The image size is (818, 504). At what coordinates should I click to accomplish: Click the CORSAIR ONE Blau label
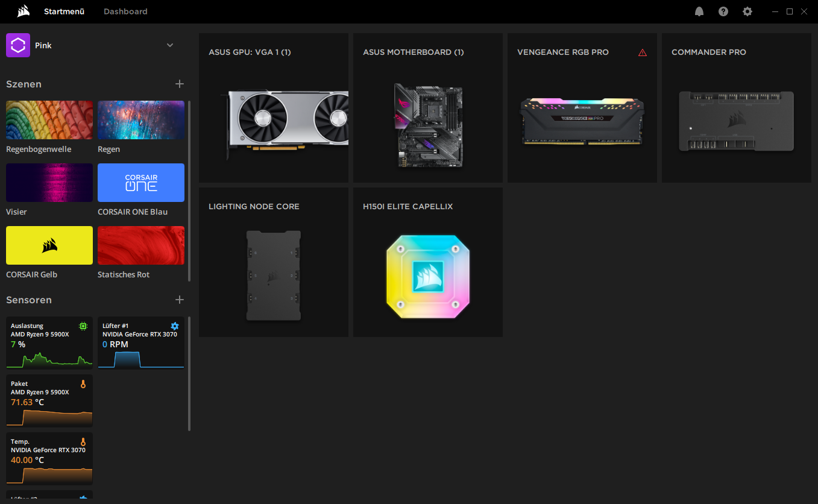[x=133, y=212]
